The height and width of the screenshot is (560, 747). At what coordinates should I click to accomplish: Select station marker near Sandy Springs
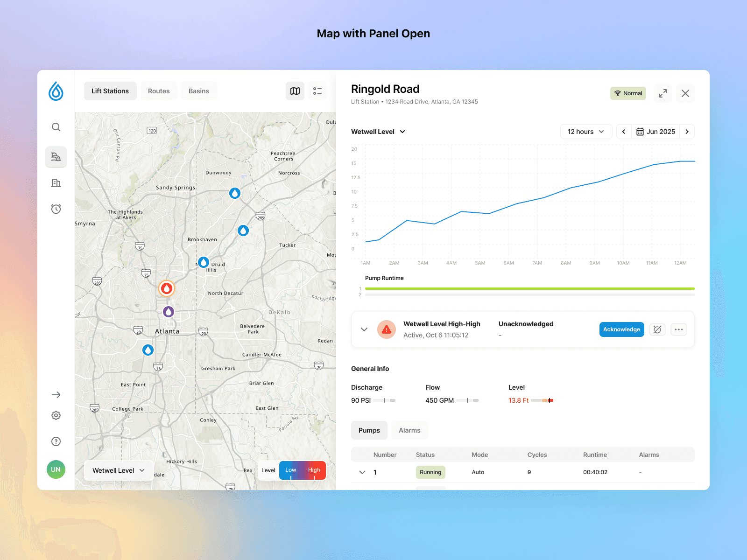click(235, 193)
